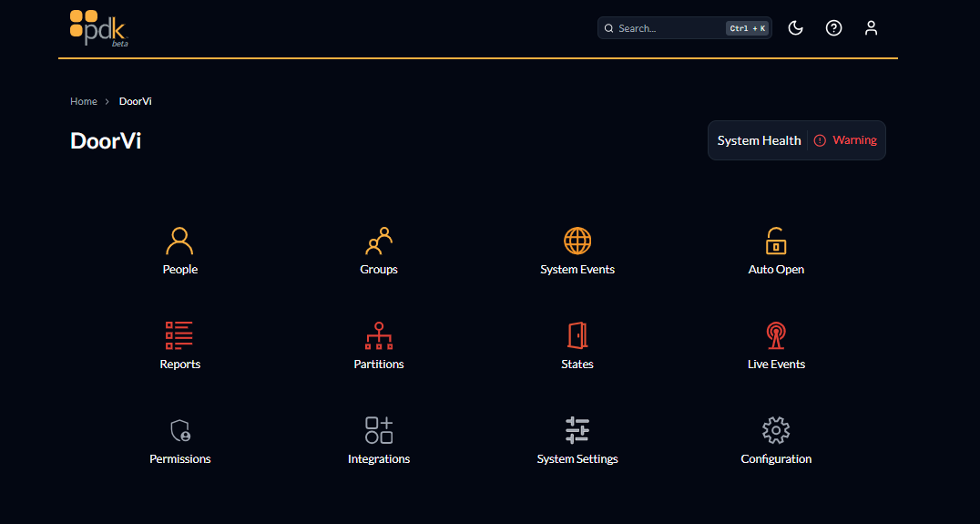Open the Live Events antenna icon
This screenshot has height=524, width=980.
tap(776, 335)
